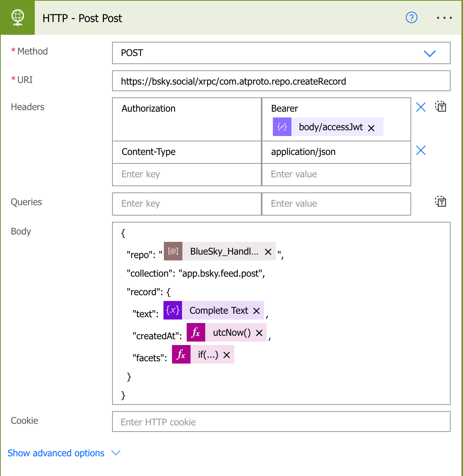Click the empty header Enter key field
The height and width of the screenshot is (476, 463).
coord(187,174)
